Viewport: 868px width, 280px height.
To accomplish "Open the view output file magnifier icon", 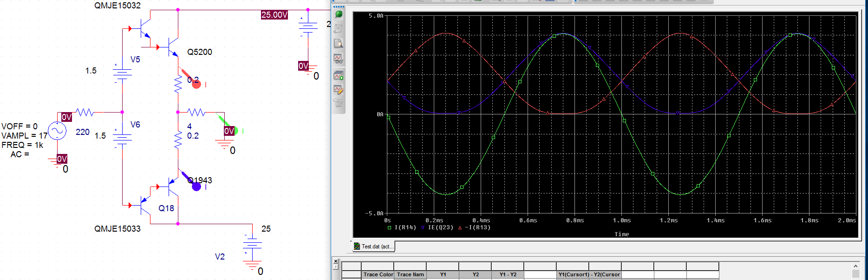I will tap(339, 44).
